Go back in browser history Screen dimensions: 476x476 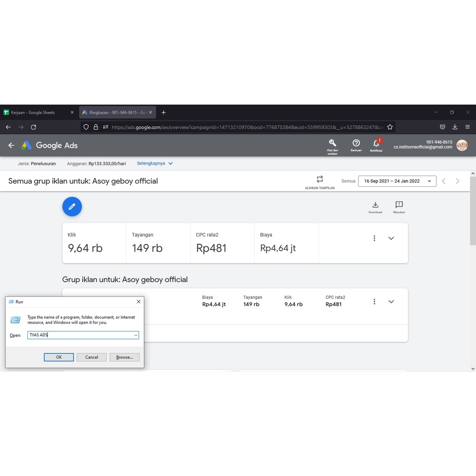click(x=8, y=127)
